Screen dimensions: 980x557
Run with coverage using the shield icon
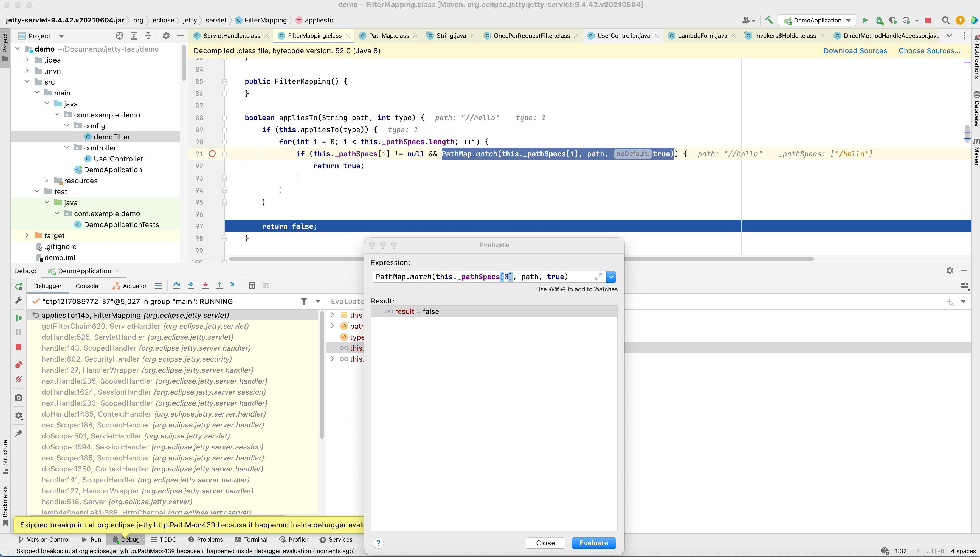click(893, 20)
